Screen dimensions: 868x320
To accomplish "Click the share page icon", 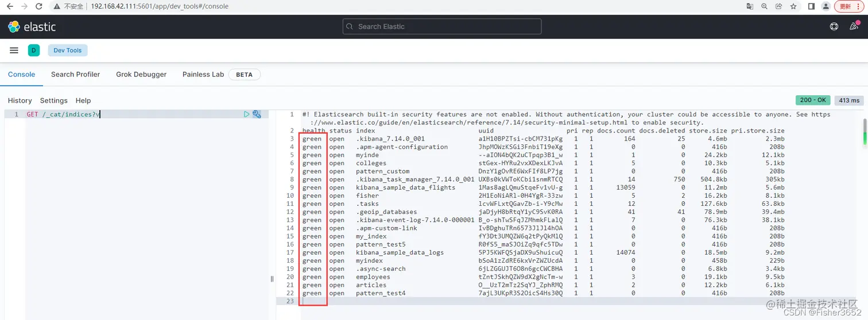I will pyautogui.click(x=778, y=6).
